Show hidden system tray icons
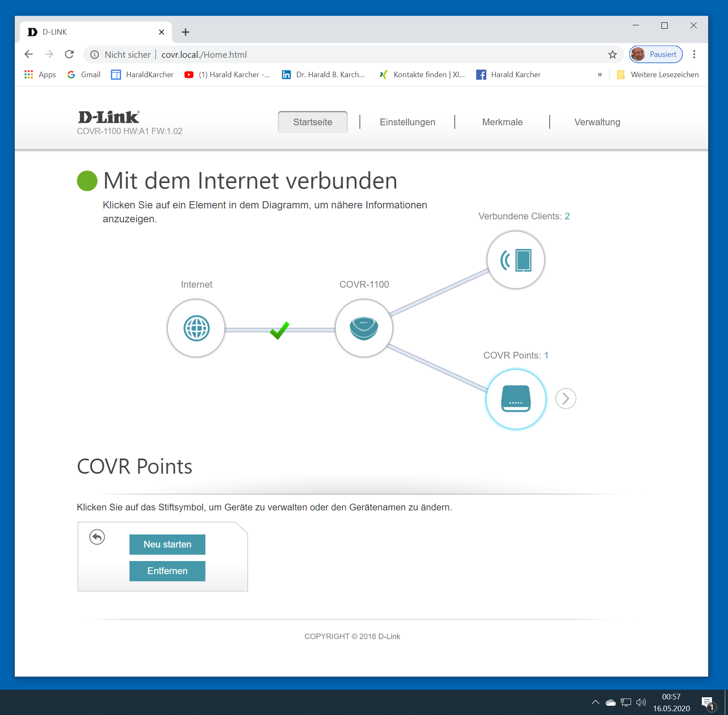The image size is (728, 715). click(x=595, y=702)
